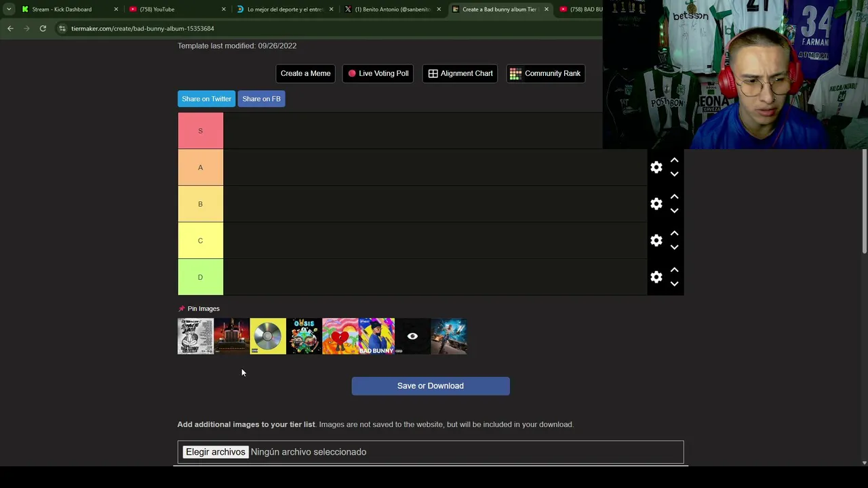Close the Benito Antonio X tab
Viewport: 868px width, 488px height.
[x=439, y=9]
